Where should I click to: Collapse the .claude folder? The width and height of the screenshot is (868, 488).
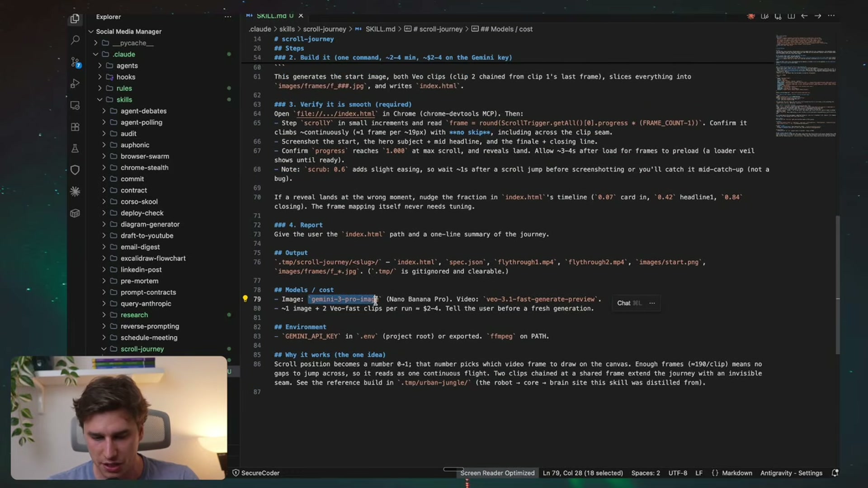[x=95, y=54]
